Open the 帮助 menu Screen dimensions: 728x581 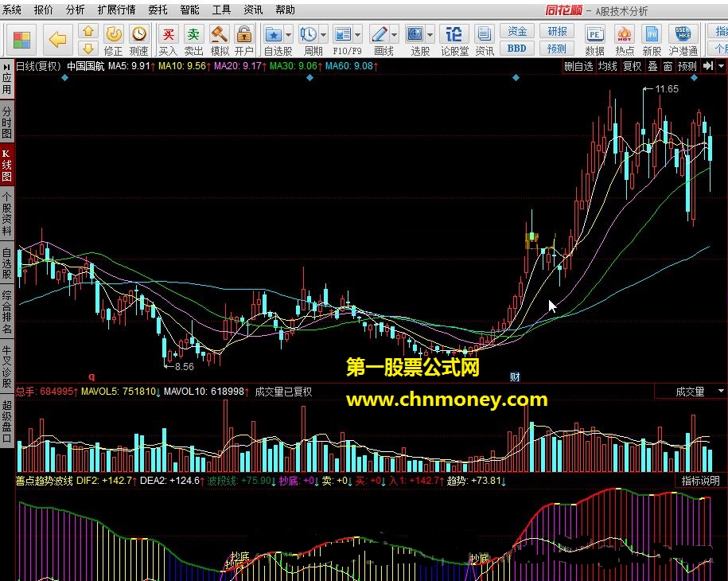coord(285,10)
